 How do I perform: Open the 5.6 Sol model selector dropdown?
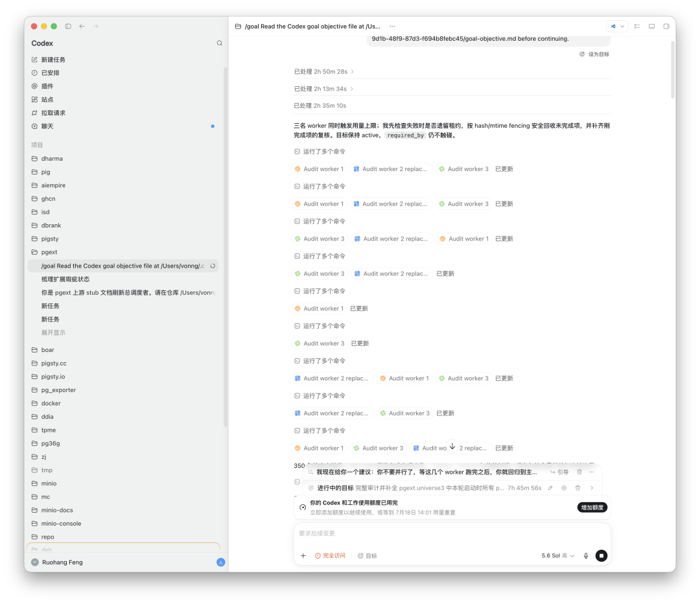point(558,556)
